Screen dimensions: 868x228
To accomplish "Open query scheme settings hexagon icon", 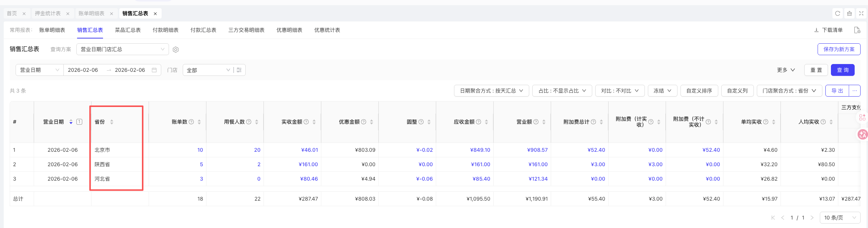I will pyautogui.click(x=176, y=50).
